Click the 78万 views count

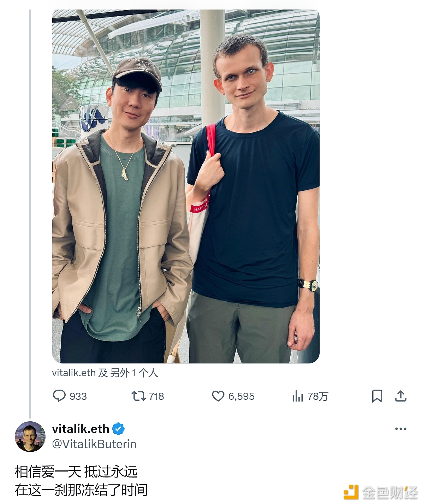pyautogui.click(x=318, y=396)
